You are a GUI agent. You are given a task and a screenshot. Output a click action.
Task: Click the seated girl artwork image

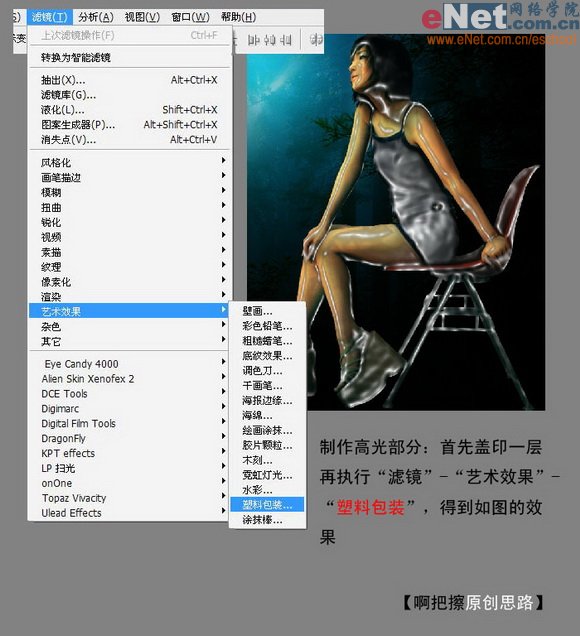click(x=396, y=222)
